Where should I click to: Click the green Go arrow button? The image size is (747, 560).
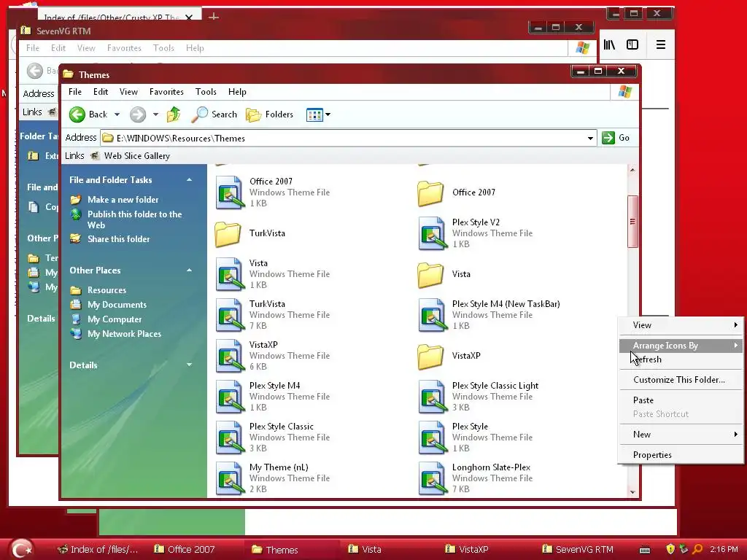tap(608, 138)
